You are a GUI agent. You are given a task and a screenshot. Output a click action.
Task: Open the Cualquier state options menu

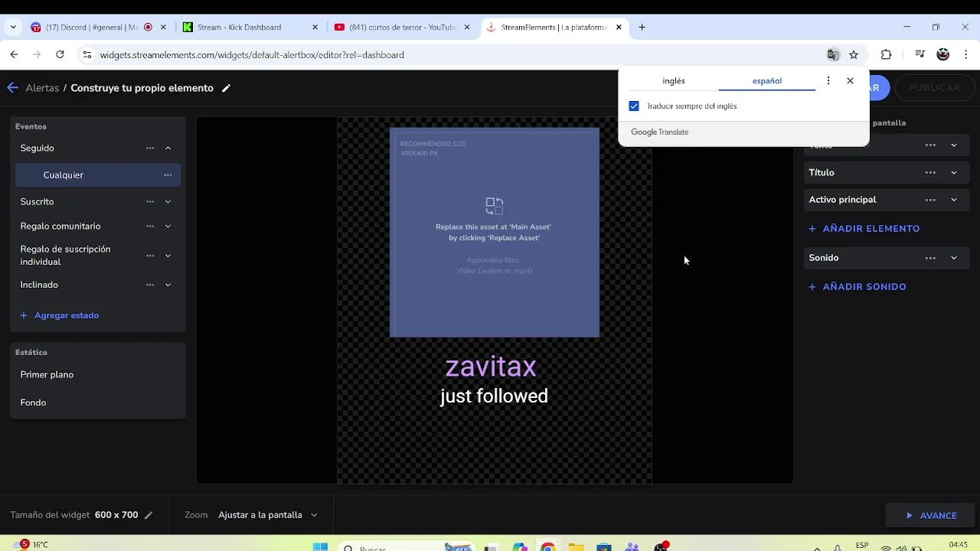tap(168, 175)
